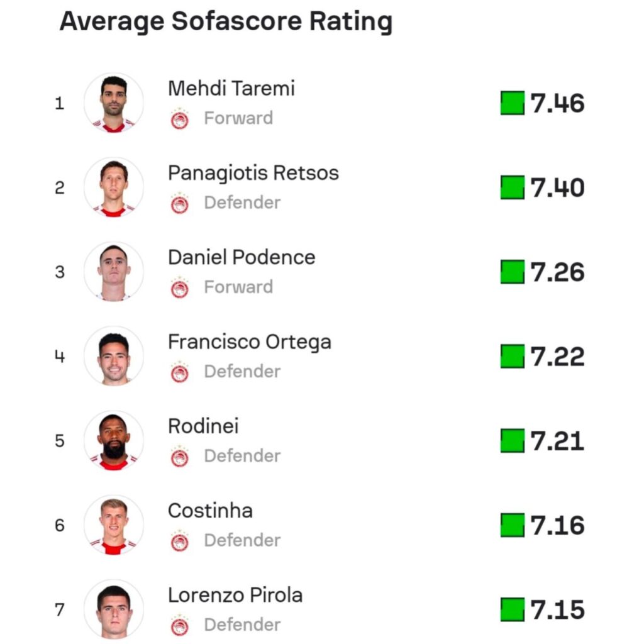
Task: Click team badge under Costinha
Action: [x=180, y=540]
